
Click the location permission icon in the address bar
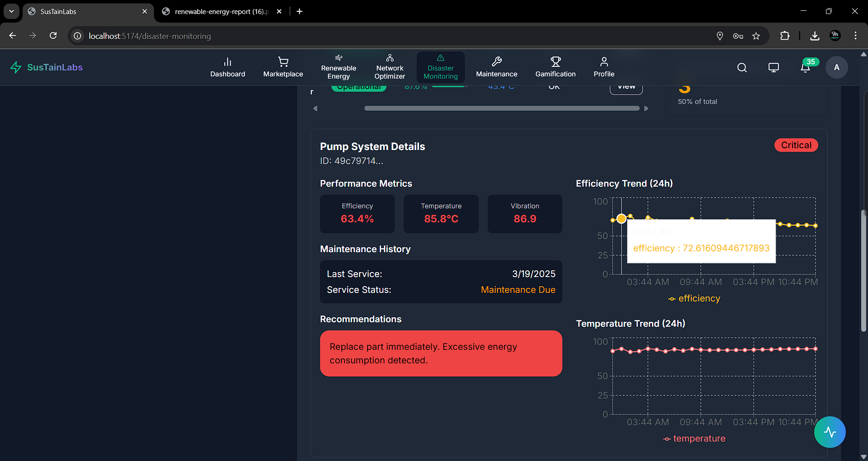click(x=720, y=36)
